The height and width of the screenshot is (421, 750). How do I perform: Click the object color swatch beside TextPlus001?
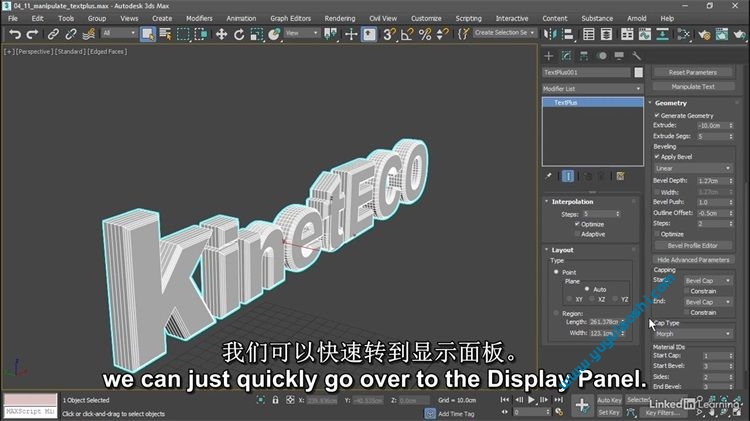point(639,72)
